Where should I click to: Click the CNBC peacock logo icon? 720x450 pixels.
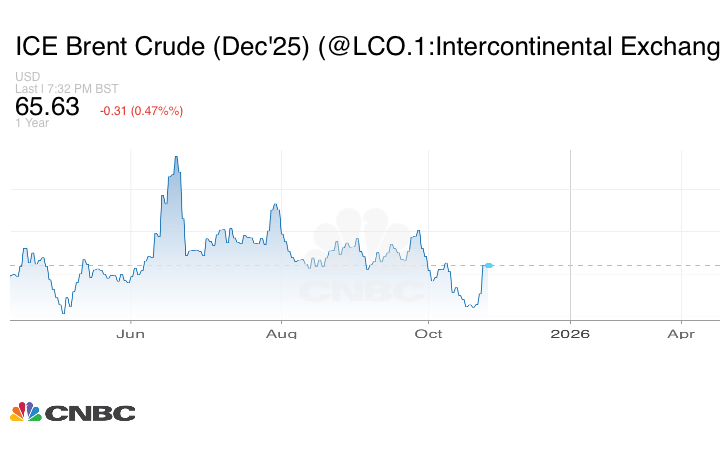pos(25,412)
